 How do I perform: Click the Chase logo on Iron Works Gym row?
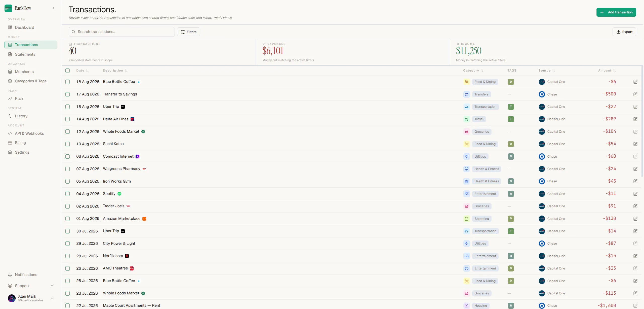click(x=542, y=181)
